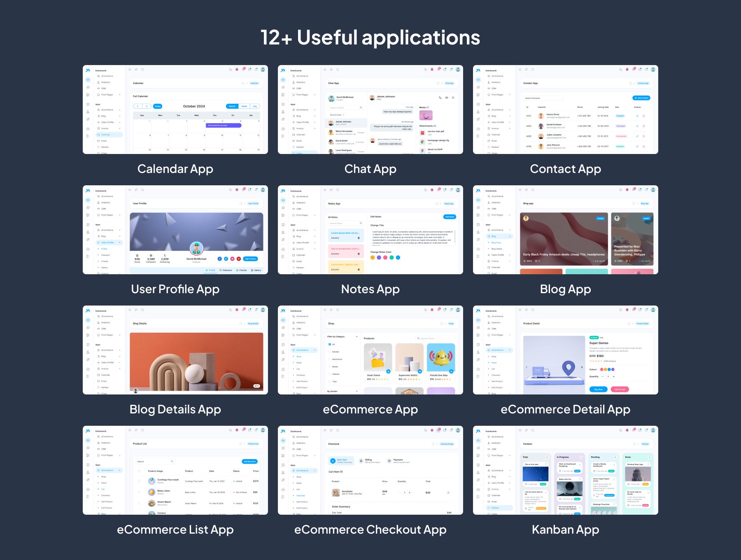This screenshot has width=741, height=560.
Task: Delete the blue Lorem ipsum note in Notes App
Action: click(x=359, y=238)
